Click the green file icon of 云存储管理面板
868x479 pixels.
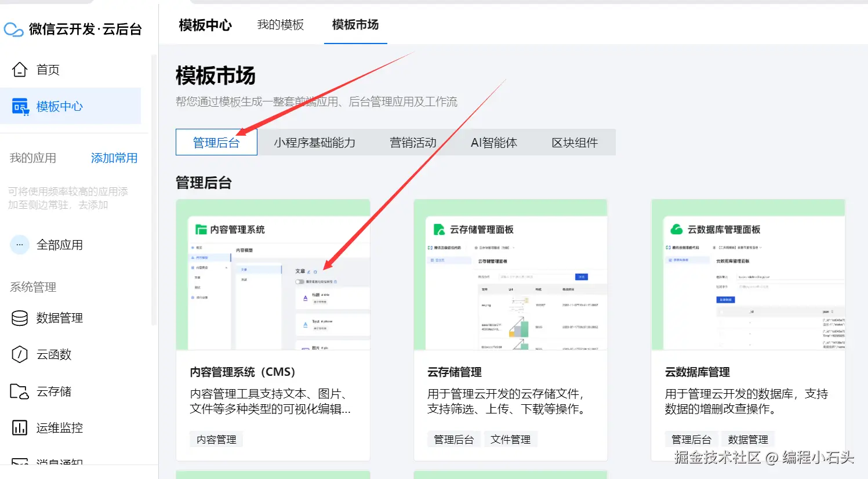[x=440, y=230]
